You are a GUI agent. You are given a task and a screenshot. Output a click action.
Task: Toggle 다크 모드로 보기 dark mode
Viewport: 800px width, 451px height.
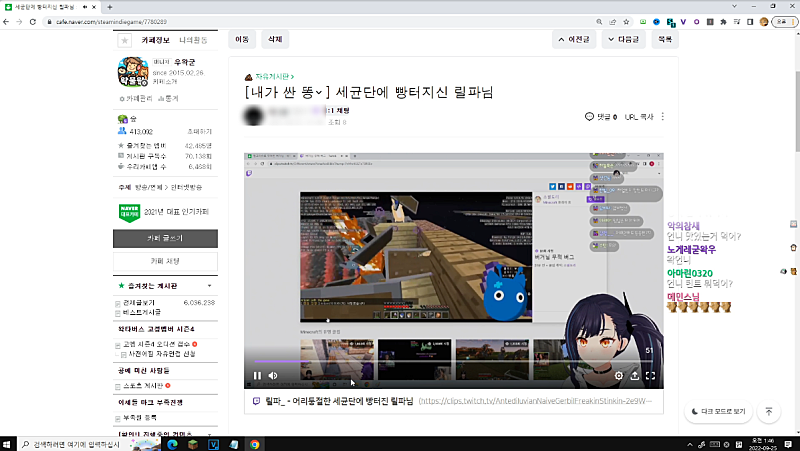(x=718, y=411)
